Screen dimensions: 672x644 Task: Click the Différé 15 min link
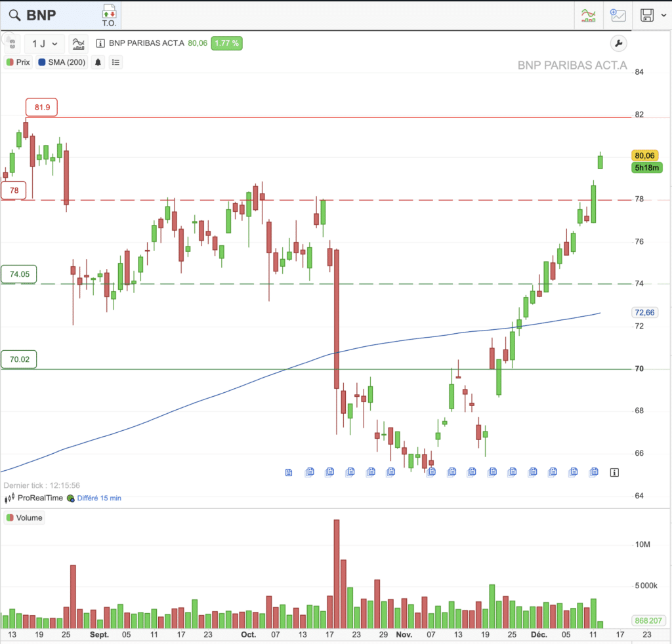tap(99, 498)
